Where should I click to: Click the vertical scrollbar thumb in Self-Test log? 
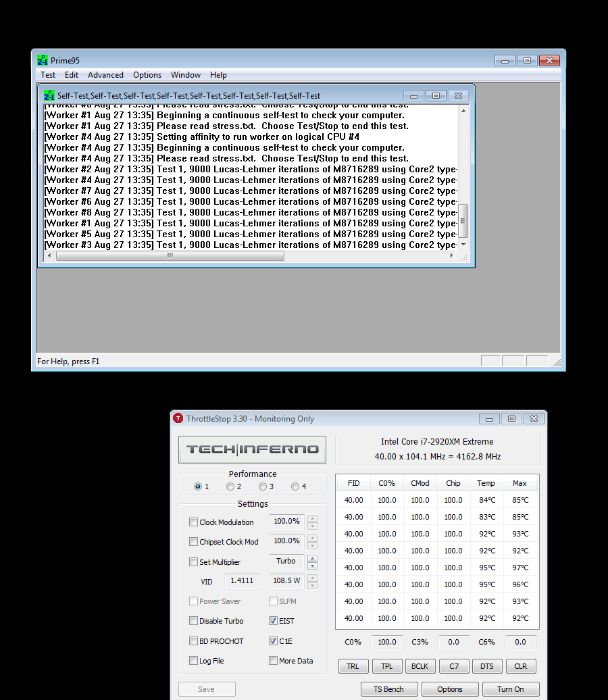coord(463,221)
